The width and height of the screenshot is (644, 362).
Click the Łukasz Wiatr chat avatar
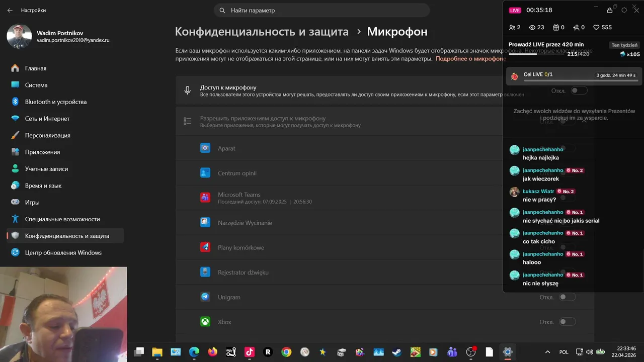514,192
